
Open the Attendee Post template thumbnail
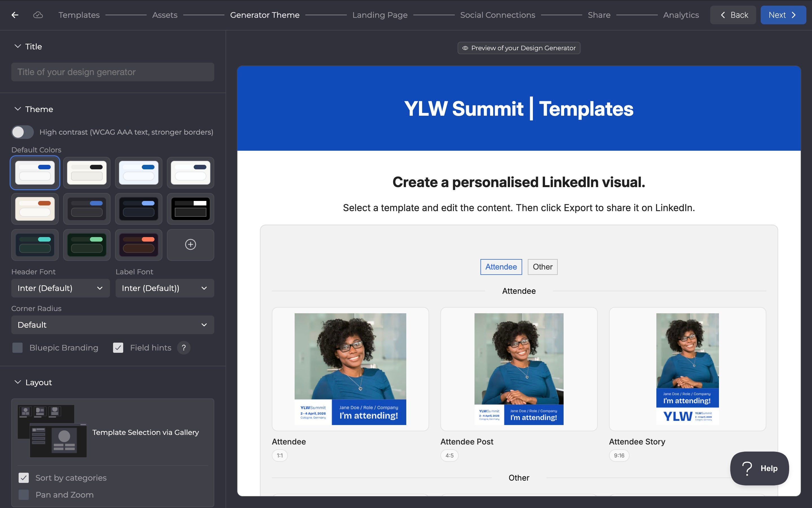coord(519,369)
